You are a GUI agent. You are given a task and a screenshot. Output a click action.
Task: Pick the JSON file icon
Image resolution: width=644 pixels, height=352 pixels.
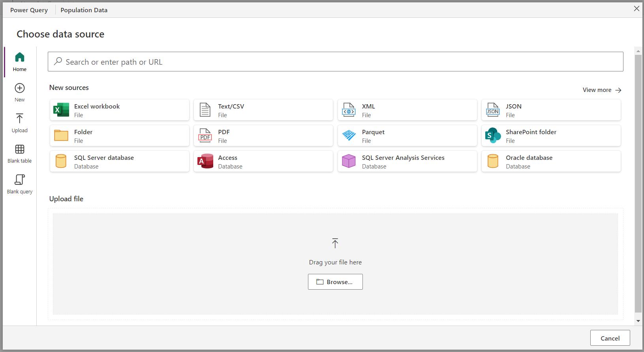[493, 110]
